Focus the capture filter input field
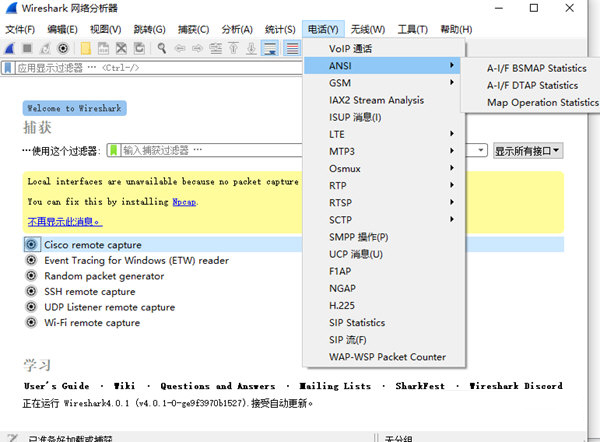 (x=212, y=150)
